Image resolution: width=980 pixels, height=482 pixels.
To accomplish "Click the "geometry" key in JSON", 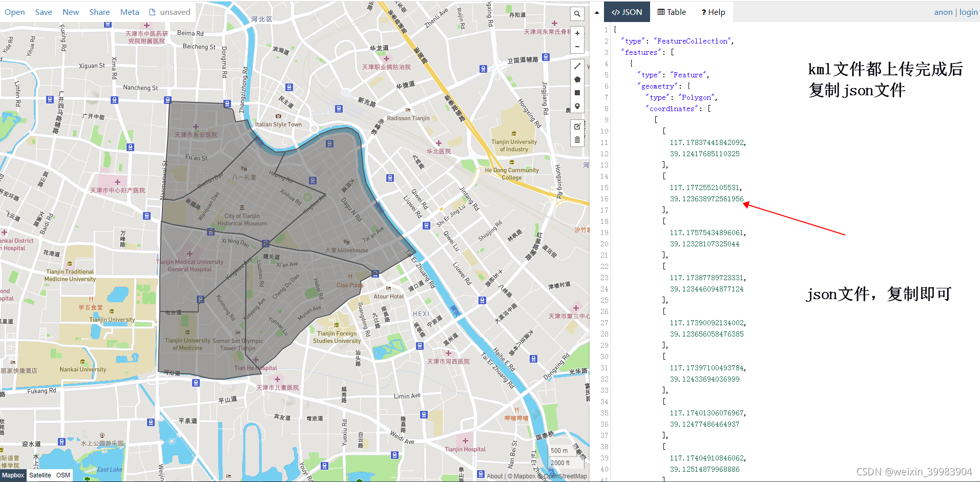I will 658,86.
